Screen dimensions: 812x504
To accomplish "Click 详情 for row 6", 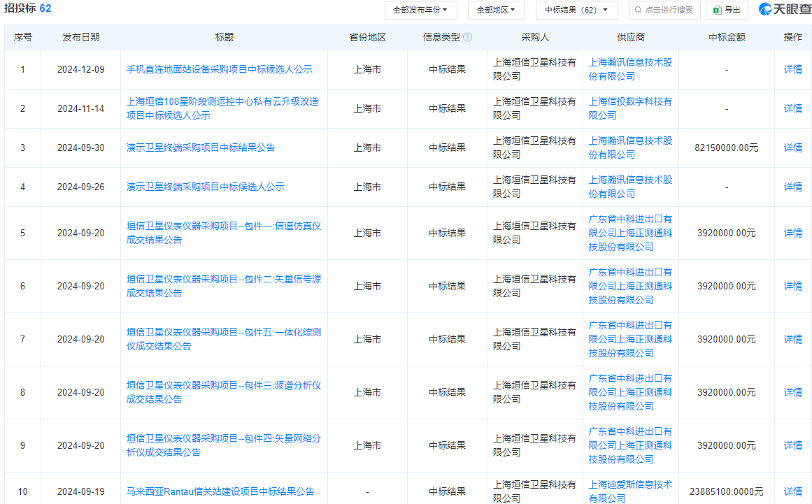I will click(793, 286).
